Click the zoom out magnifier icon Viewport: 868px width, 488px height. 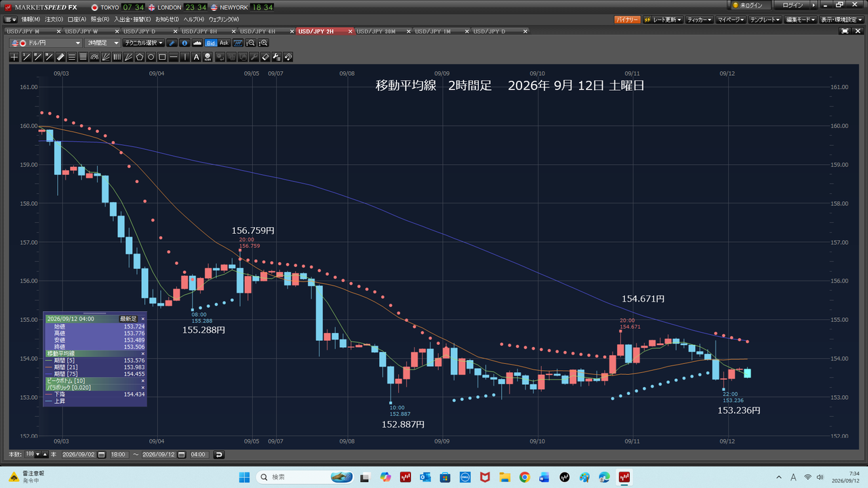pos(251,43)
